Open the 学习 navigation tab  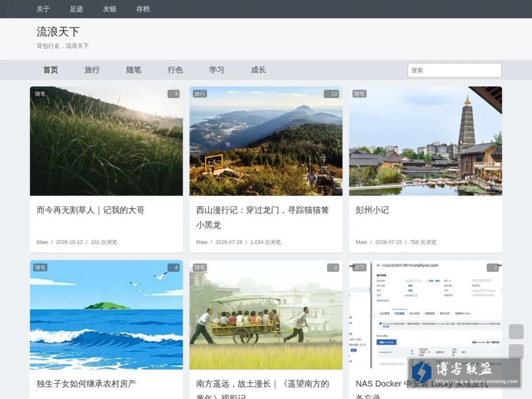[217, 70]
